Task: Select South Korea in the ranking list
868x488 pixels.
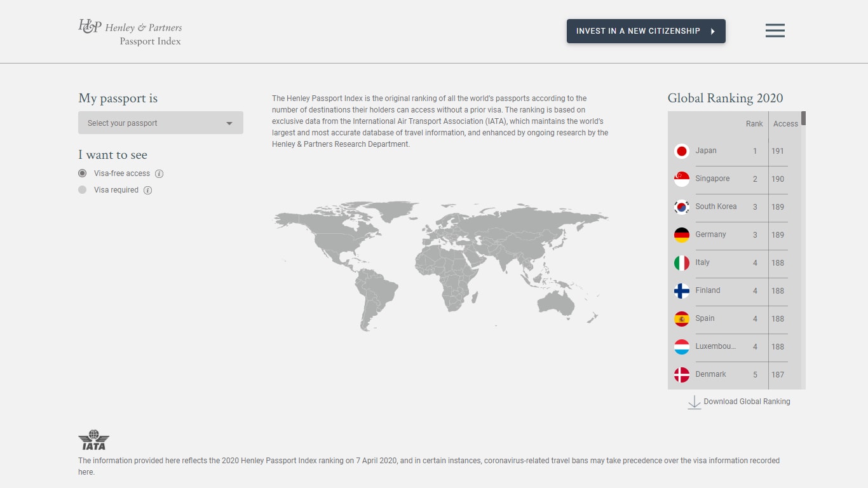Action: point(731,207)
